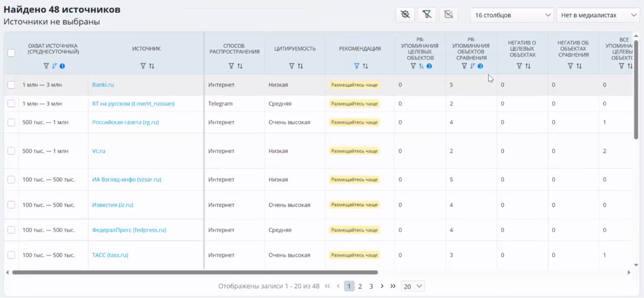Open the Известия (iz.ru) source link
The image size is (644, 298).
coord(112,205)
